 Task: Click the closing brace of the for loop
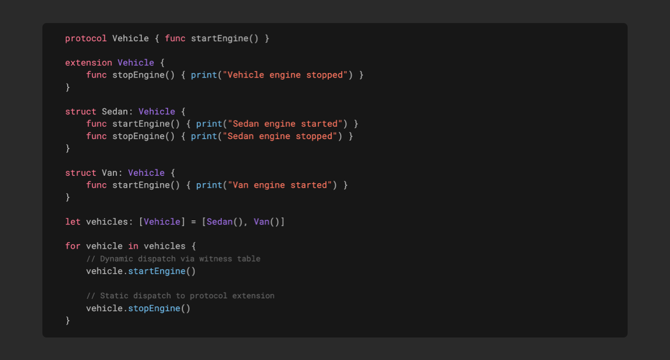(x=68, y=320)
